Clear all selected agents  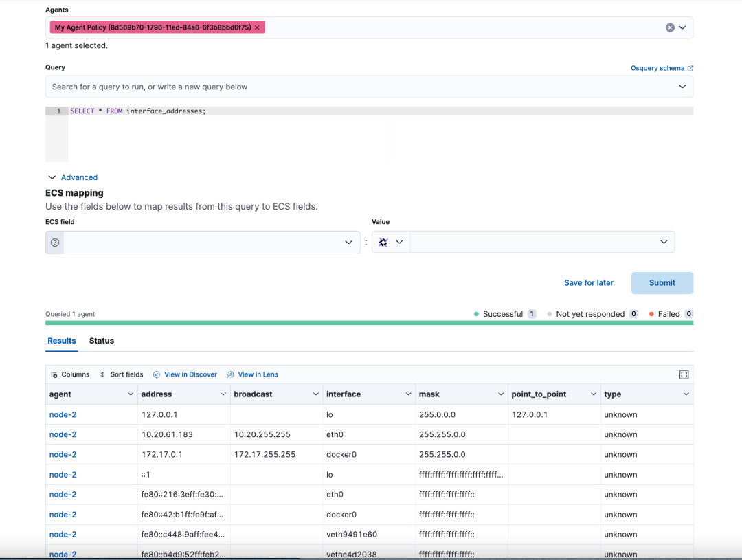point(670,27)
